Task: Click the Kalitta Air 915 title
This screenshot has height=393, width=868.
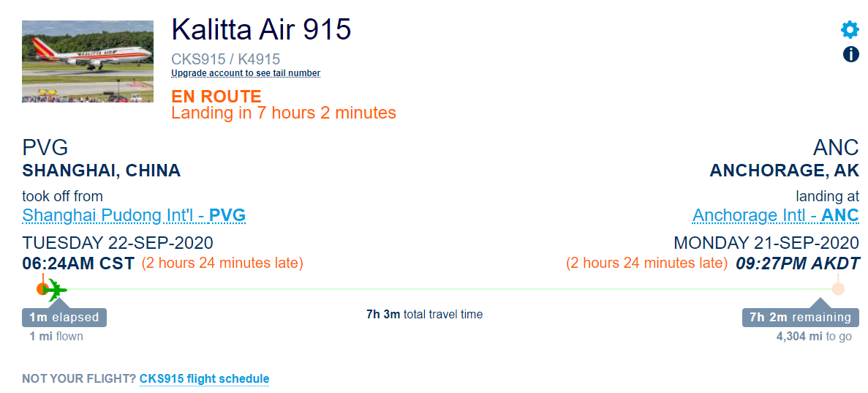Action: (261, 30)
